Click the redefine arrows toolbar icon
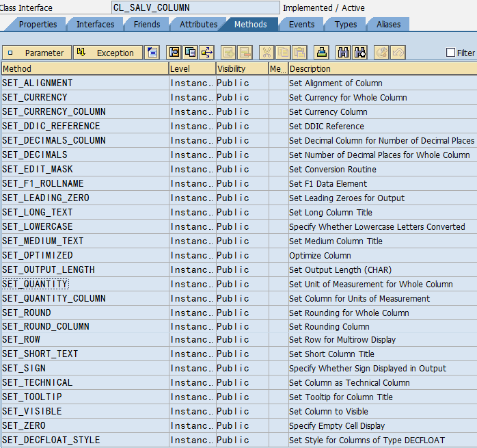The height and width of the screenshot is (448, 477). (207, 53)
